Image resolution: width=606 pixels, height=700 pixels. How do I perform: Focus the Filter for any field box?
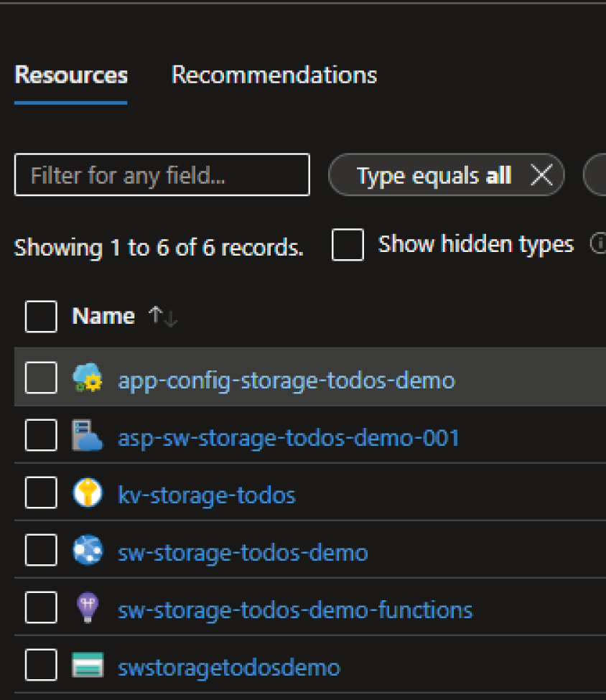tap(162, 175)
